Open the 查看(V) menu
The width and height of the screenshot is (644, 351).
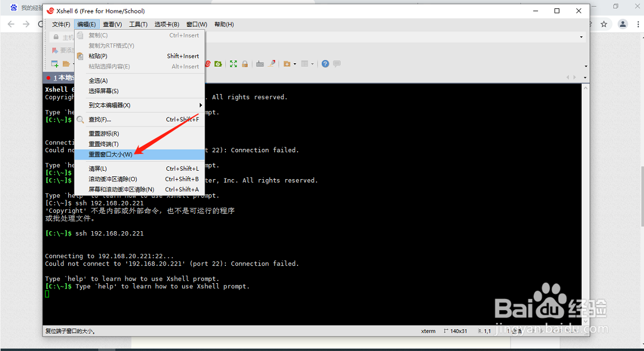pyautogui.click(x=112, y=25)
